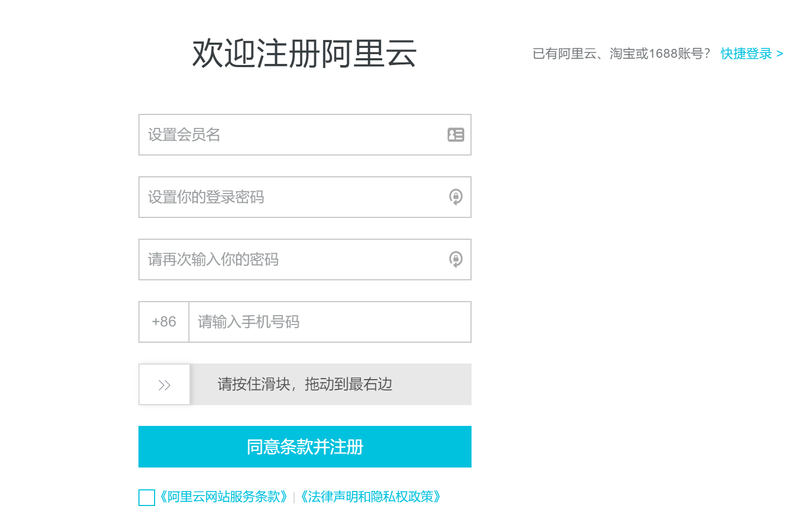Click the ID card icon in member name field
788x532 pixels.
click(x=455, y=135)
